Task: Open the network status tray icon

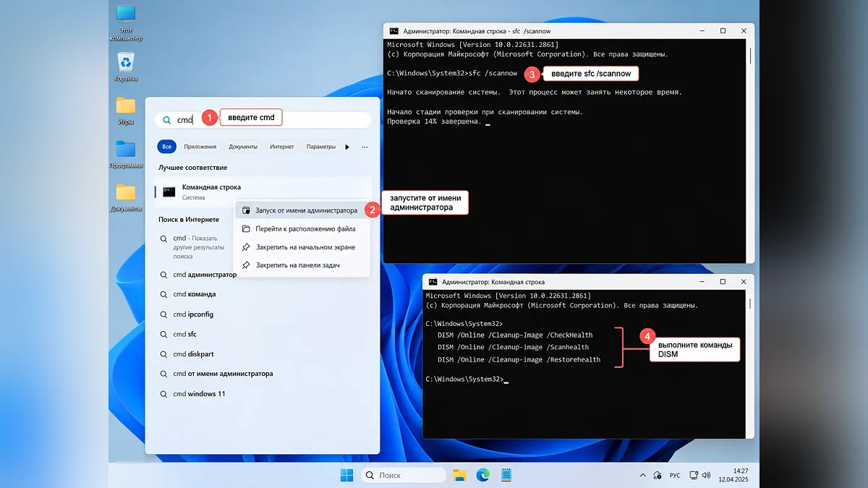Action: coord(694,475)
